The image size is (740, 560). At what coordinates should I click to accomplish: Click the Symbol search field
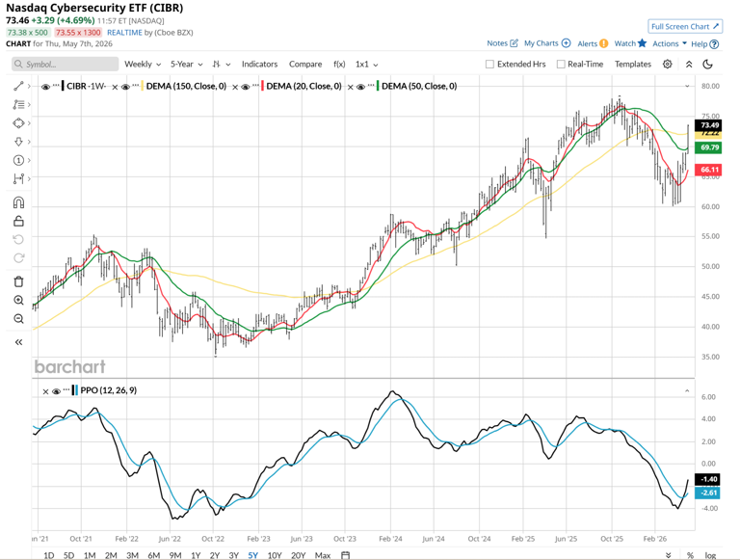click(x=66, y=65)
